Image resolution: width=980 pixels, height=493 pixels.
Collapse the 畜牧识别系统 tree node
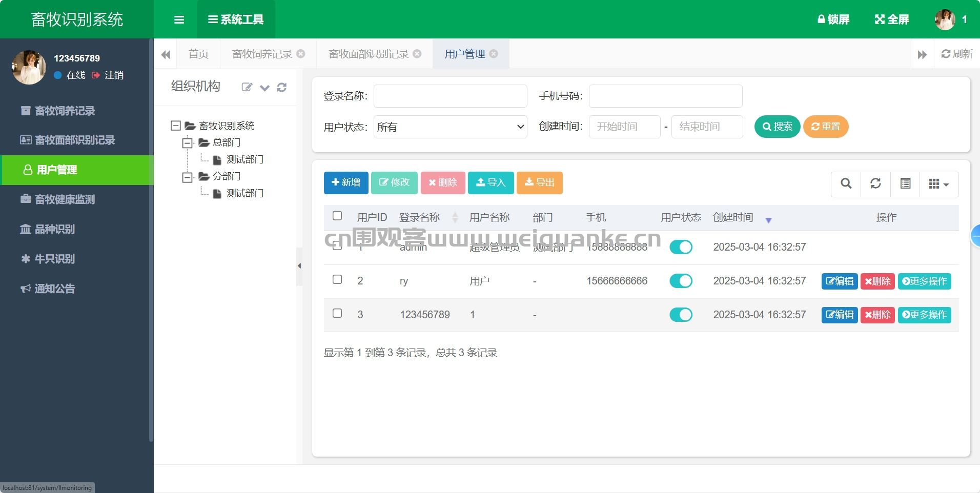click(176, 126)
